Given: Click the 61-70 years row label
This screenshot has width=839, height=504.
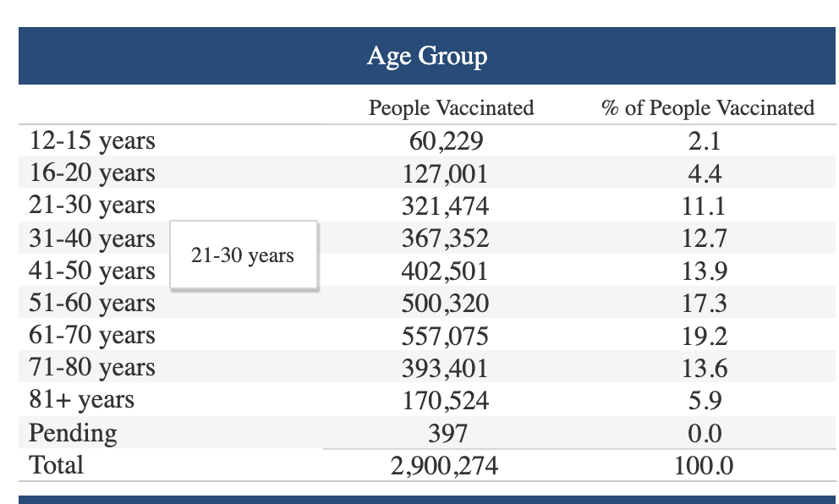Looking at the screenshot, I should [x=92, y=336].
